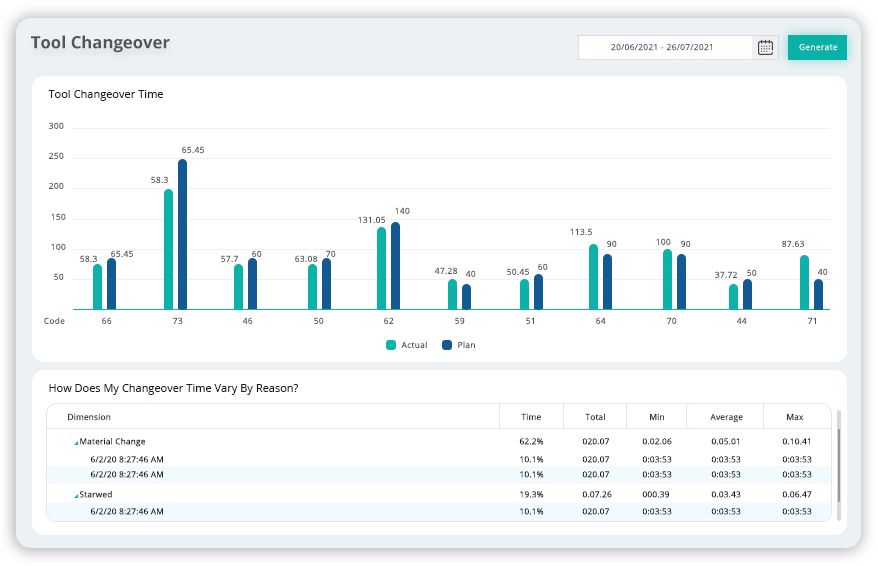The image size is (878, 566).
Task: Toggle the Plan legend swatch
Action: click(x=447, y=345)
